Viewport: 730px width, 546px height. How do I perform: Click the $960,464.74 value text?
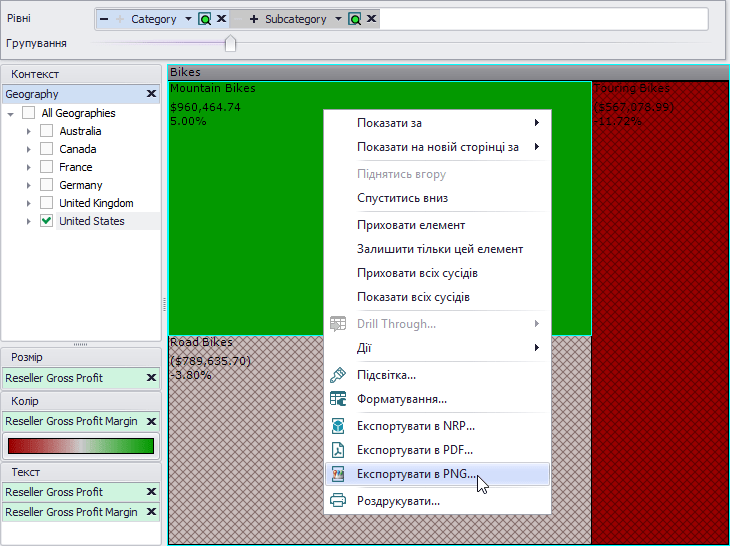(205, 107)
